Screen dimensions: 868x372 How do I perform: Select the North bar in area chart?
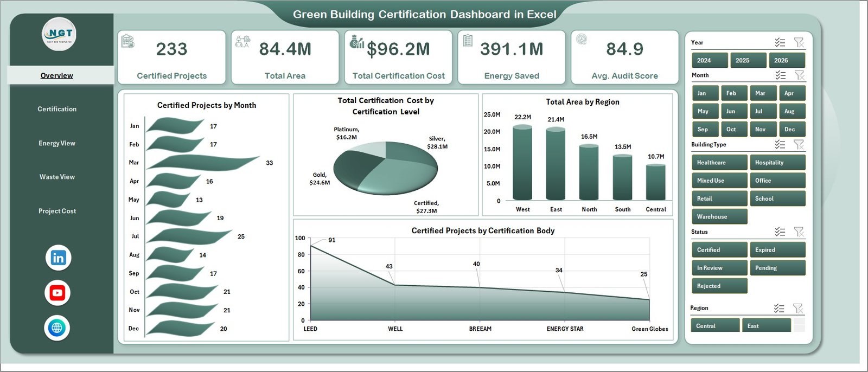point(589,172)
